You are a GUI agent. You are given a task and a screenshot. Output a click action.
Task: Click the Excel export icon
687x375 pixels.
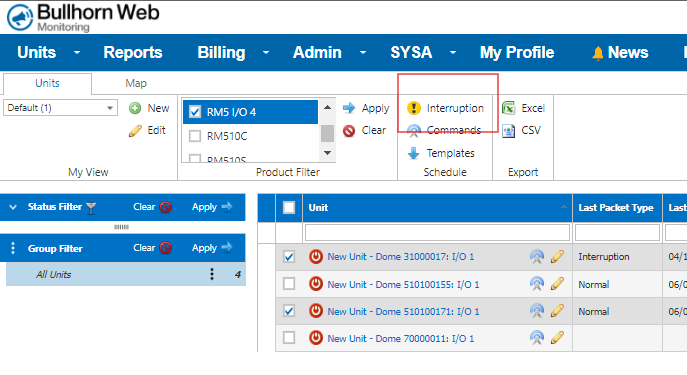(509, 108)
